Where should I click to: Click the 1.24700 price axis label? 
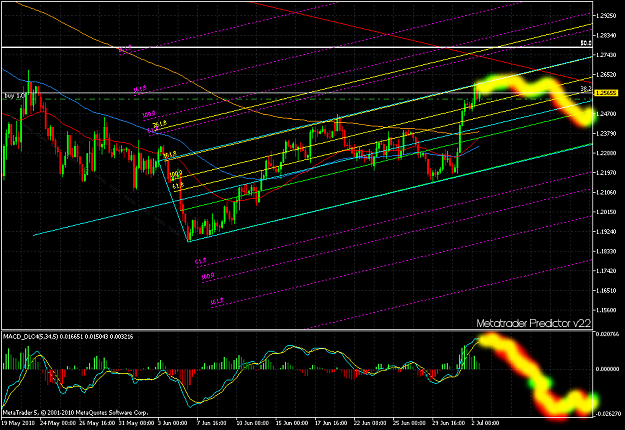point(606,114)
